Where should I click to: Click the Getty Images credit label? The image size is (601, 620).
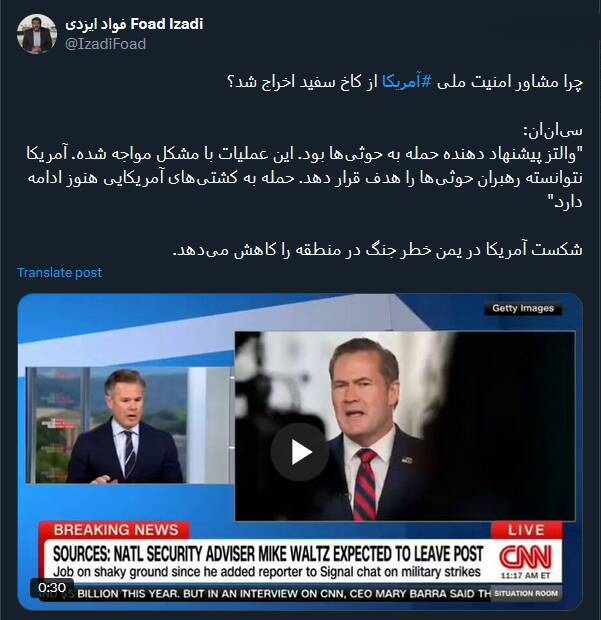523,308
